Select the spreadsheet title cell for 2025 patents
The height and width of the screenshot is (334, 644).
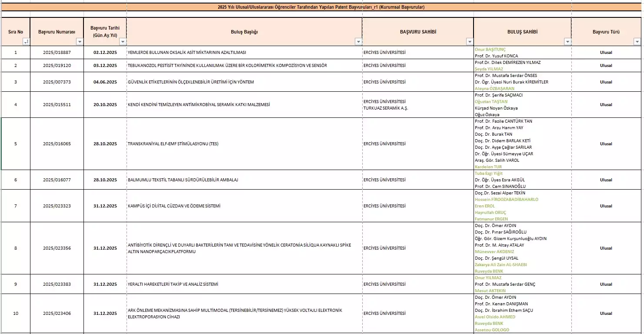click(x=321, y=7)
